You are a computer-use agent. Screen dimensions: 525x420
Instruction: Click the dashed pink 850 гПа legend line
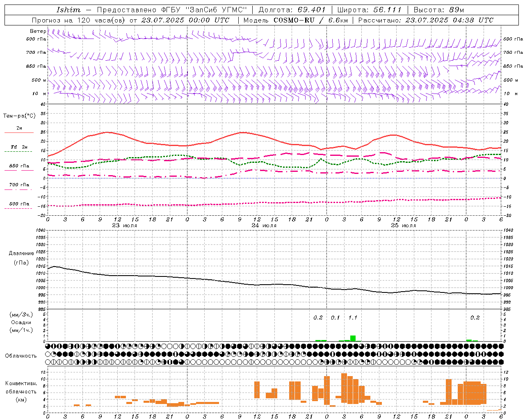coord(19,170)
